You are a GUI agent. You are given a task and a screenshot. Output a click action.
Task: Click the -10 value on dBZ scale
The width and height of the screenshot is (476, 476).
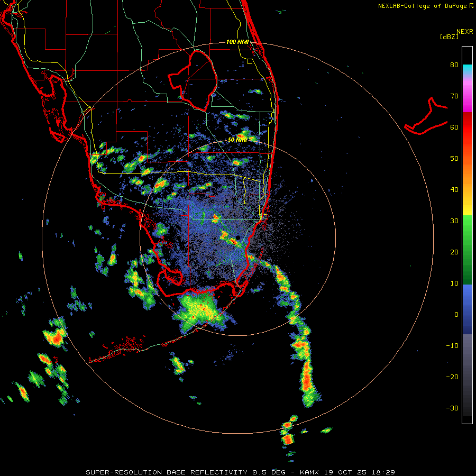point(452,346)
